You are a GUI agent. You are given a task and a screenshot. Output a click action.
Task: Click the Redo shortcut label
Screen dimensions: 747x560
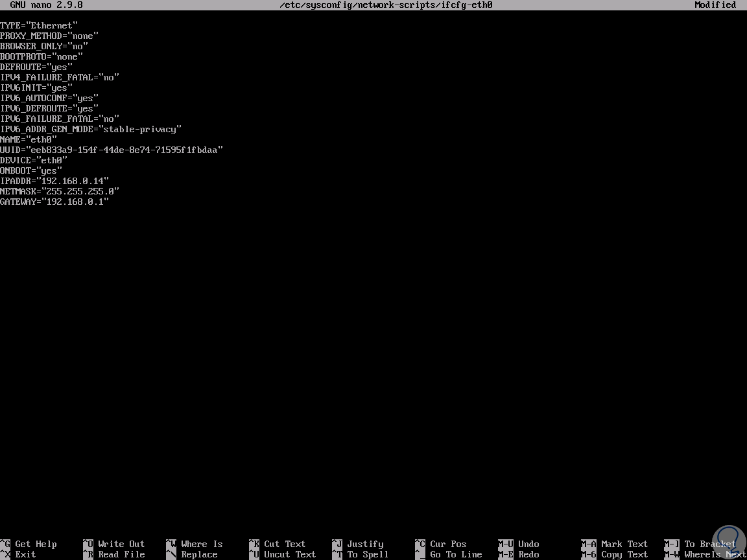click(x=528, y=554)
